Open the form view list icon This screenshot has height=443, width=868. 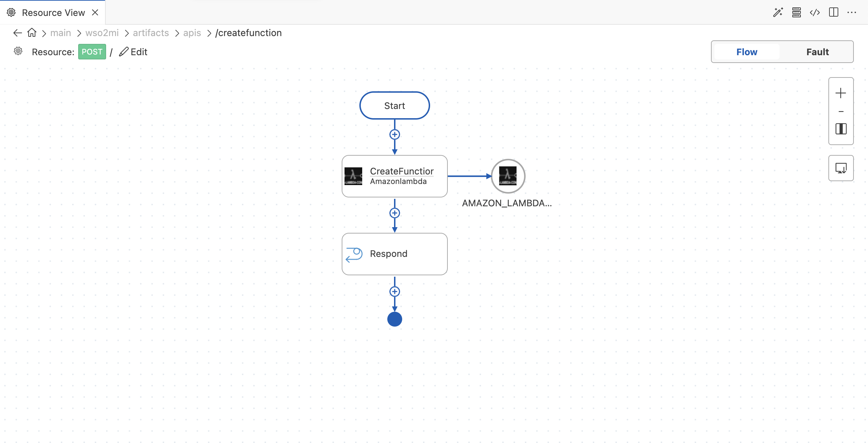pyautogui.click(x=797, y=12)
